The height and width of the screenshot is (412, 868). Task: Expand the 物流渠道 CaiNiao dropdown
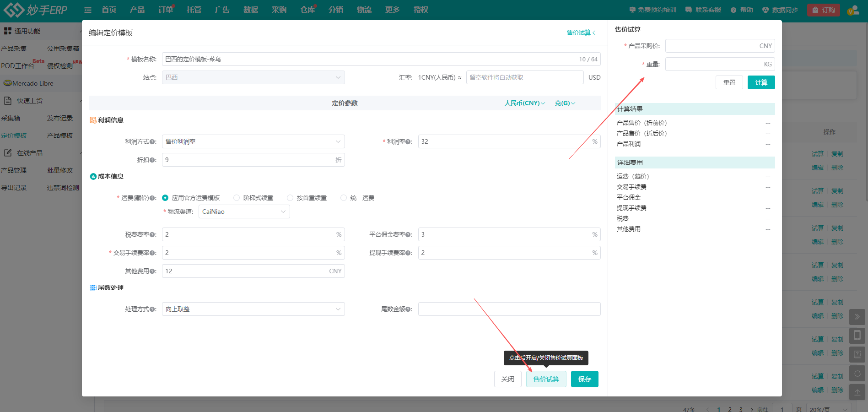pos(244,211)
